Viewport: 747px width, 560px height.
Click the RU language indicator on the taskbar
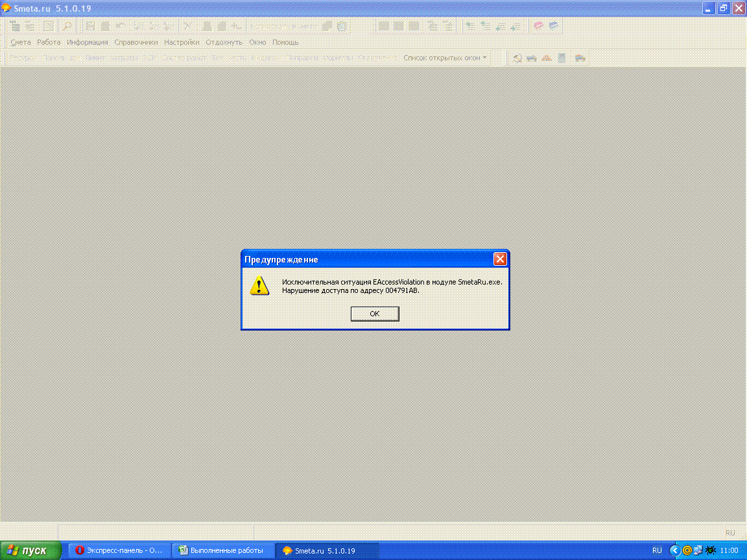pos(657,550)
